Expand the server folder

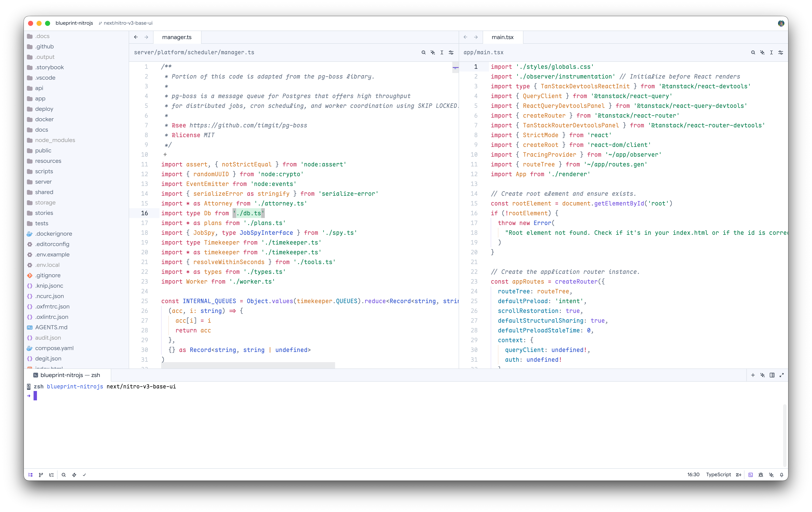76,182
